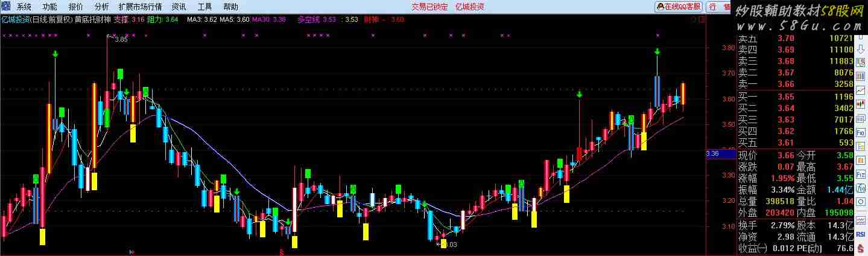Click the red S marker at the chart bottom
The width and height of the screenshot is (868, 256).
[x=281, y=251]
